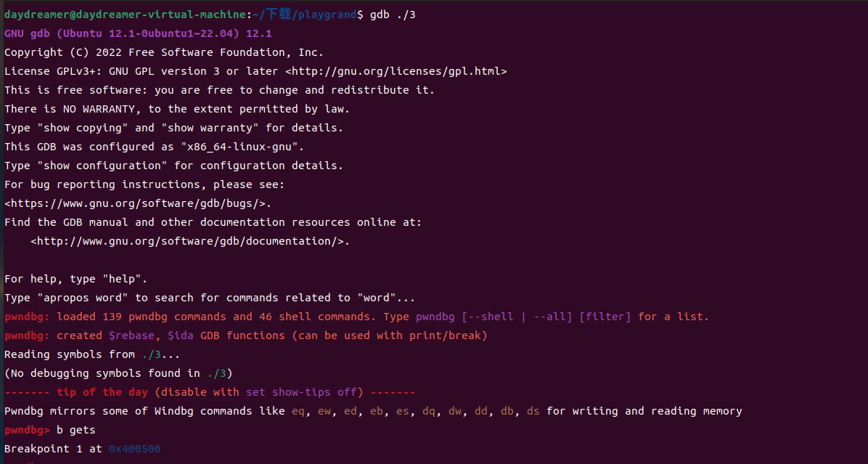The image size is (868, 464).
Task: Click the 'For bug reporting instructions' line
Action: [x=144, y=184]
